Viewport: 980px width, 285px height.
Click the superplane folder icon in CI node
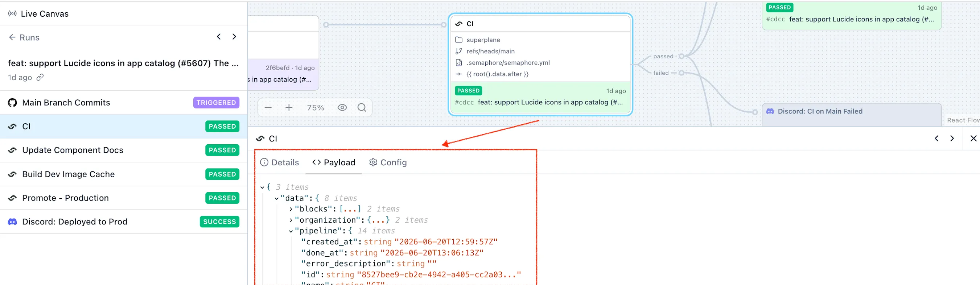(x=459, y=40)
